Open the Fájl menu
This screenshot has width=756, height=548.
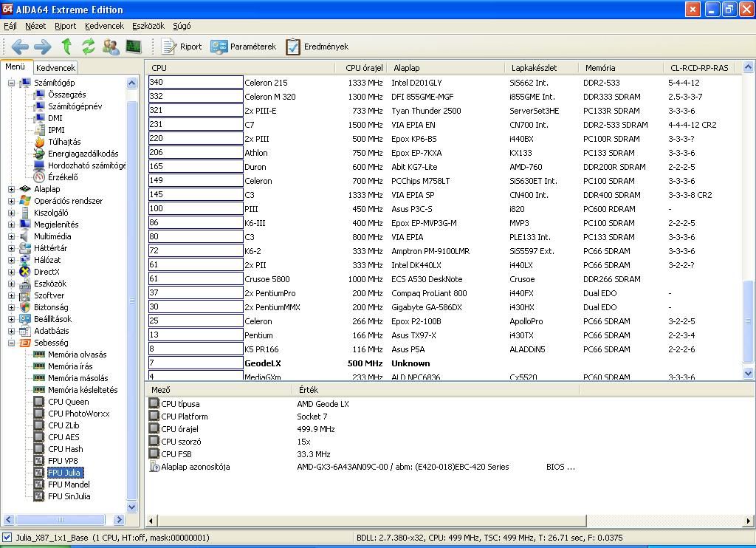[10, 26]
